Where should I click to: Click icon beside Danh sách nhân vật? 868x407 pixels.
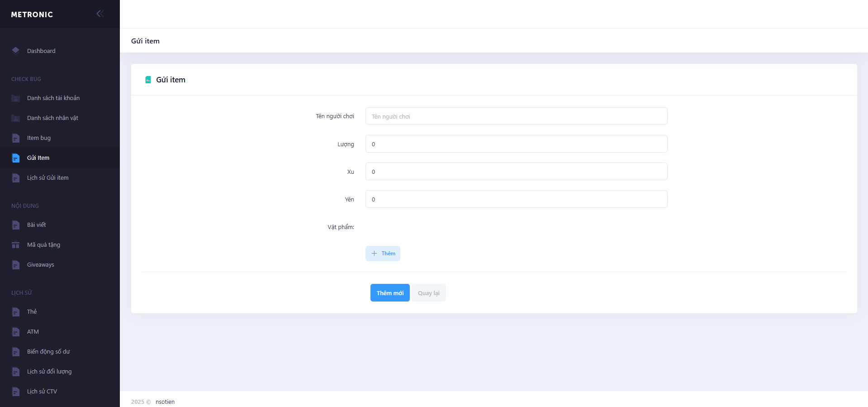click(x=16, y=118)
